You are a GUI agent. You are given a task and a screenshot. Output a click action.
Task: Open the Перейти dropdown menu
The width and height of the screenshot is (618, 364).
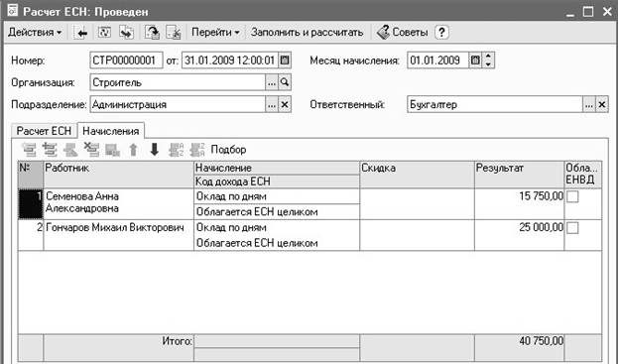(215, 33)
